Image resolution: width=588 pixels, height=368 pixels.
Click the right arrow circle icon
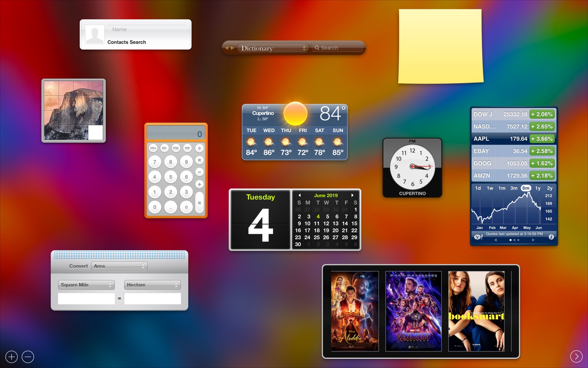(576, 357)
